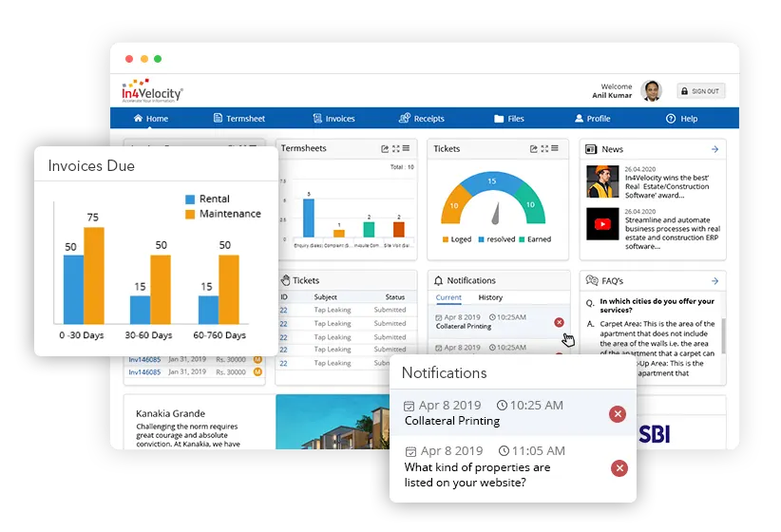Click the Files folder icon
The width and height of the screenshot is (781, 532).
(x=499, y=119)
